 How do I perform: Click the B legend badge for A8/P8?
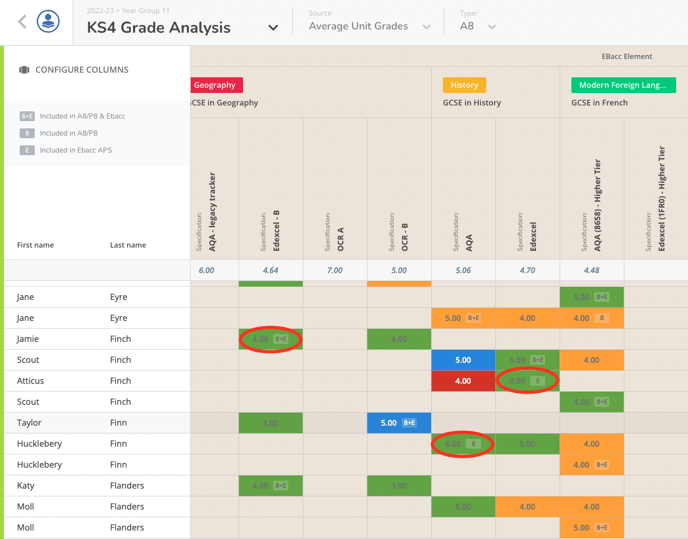(27, 133)
